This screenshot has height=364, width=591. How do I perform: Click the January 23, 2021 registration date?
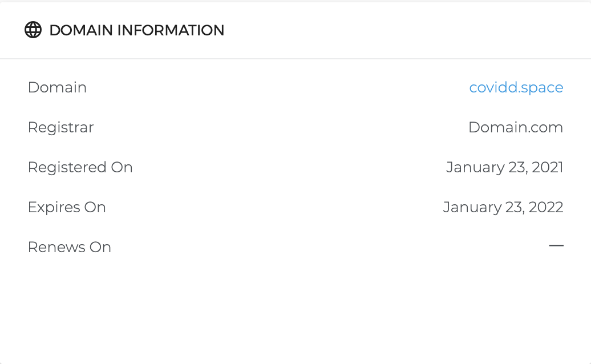click(x=504, y=167)
